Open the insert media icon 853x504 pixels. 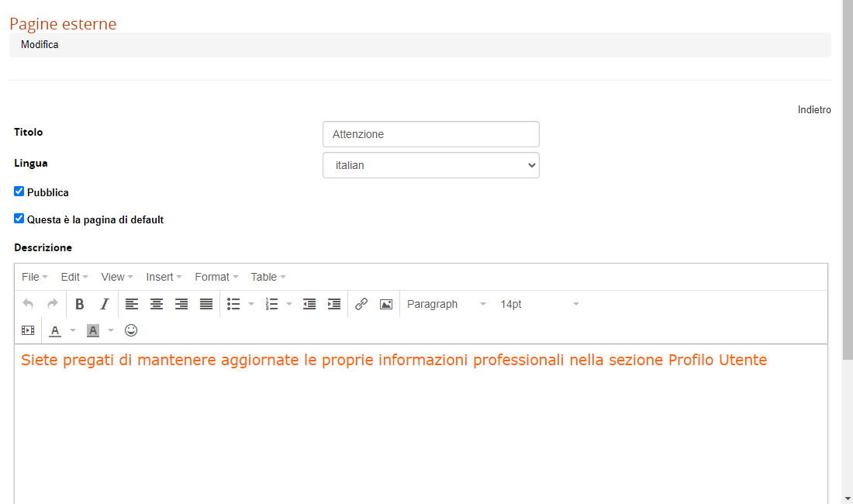(28, 330)
